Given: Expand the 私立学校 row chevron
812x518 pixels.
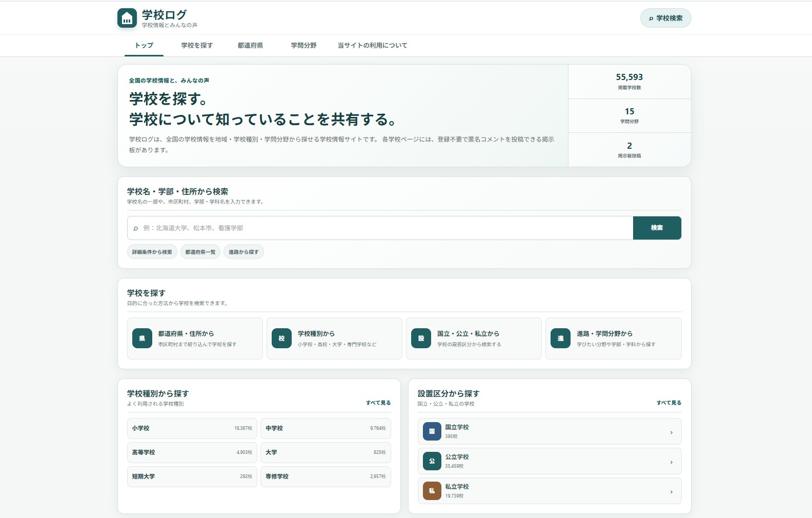Looking at the screenshot, I should click(x=672, y=492).
